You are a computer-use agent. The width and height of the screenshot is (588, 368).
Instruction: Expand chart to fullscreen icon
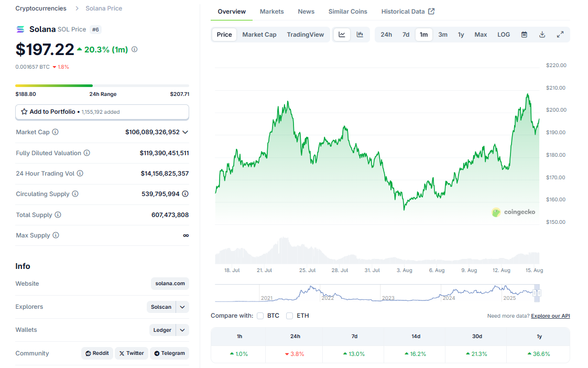coord(560,35)
